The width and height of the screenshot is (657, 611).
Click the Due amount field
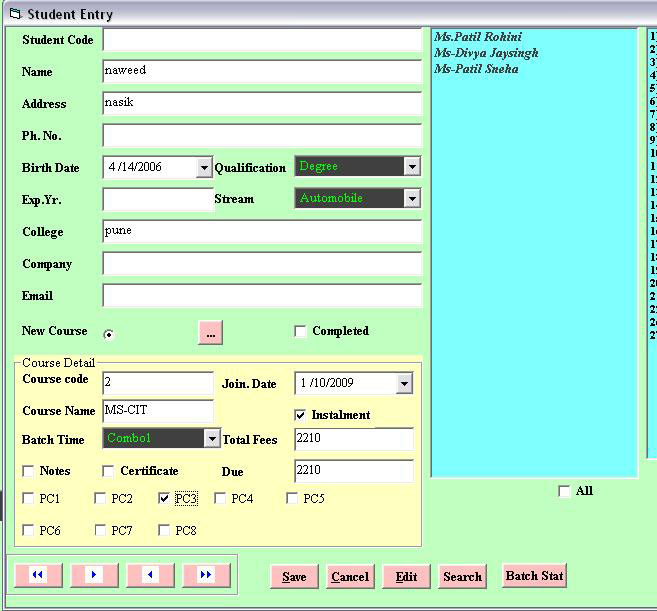tap(354, 471)
